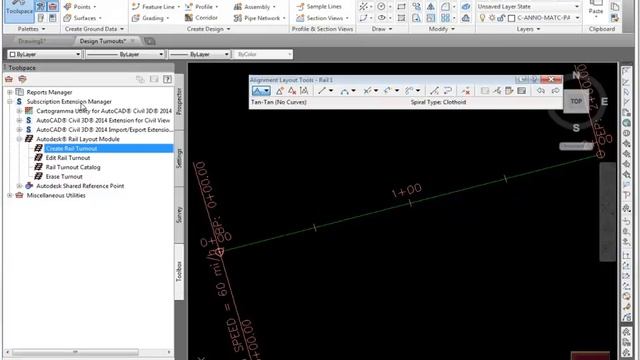Image resolution: width=640 pixels, height=360 pixels.
Task: Click the new drawing tab button
Action: [x=150, y=41]
